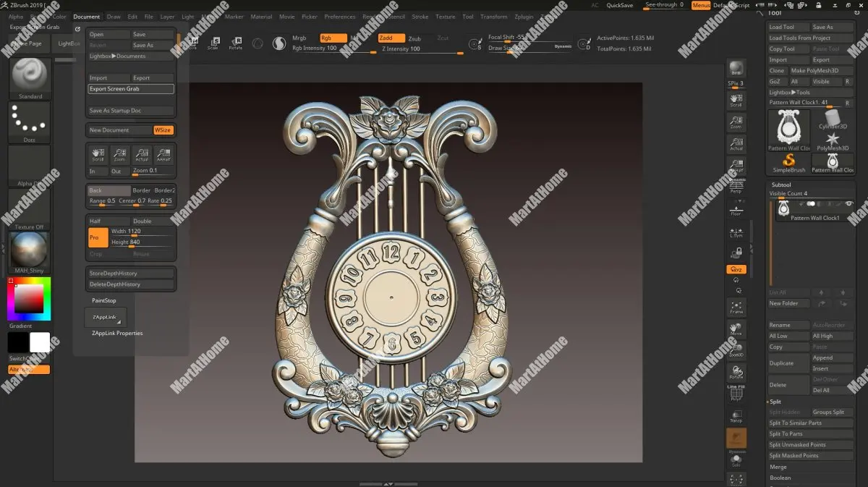Toggle the Zadd mode button
Screen dimensions: 868x487
coord(391,38)
